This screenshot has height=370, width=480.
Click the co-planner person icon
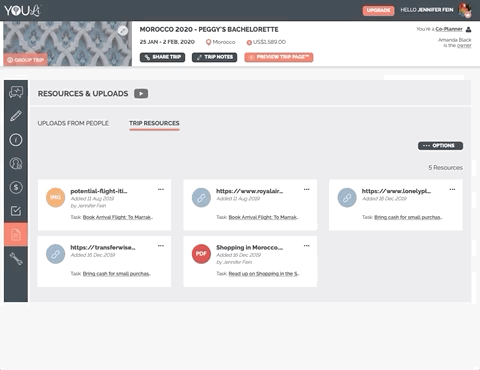pos(468,29)
